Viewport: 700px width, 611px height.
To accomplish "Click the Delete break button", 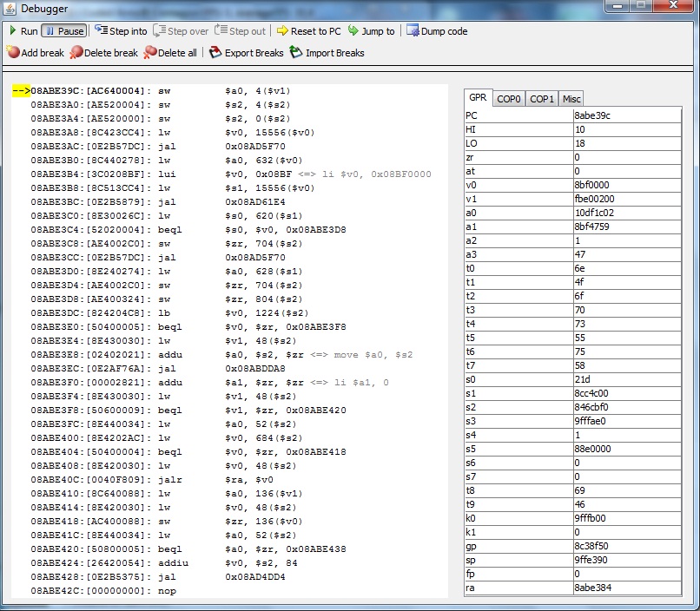I will click(x=104, y=53).
